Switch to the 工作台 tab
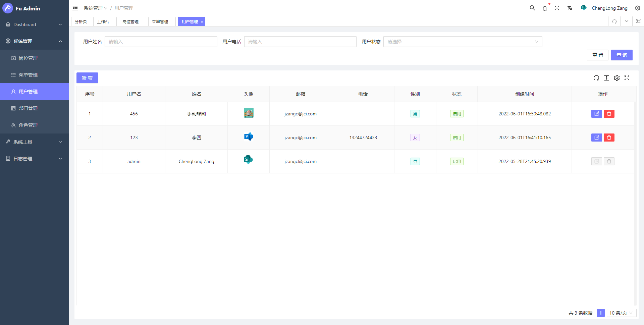The height and width of the screenshot is (325, 644). tap(105, 21)
